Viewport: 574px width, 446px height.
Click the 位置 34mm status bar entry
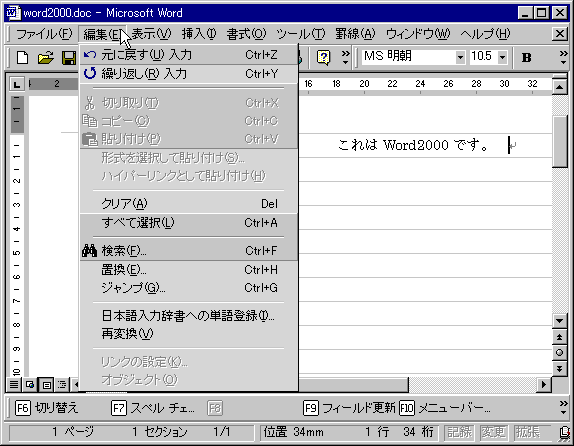click(294, 432)
